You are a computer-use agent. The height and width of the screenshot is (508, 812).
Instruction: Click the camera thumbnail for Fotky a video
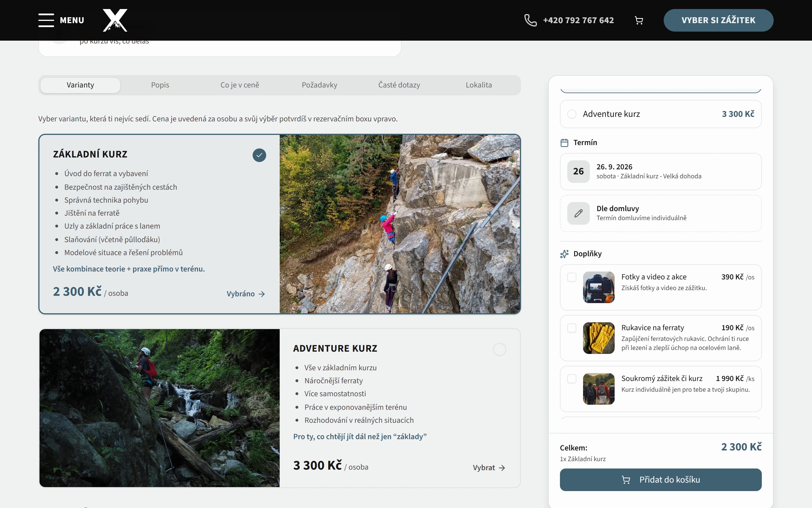pos(599,287)
